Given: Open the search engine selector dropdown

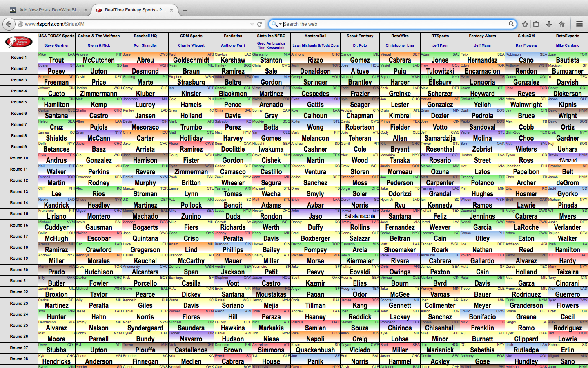Looking at the screenshot, I should 277,24.
